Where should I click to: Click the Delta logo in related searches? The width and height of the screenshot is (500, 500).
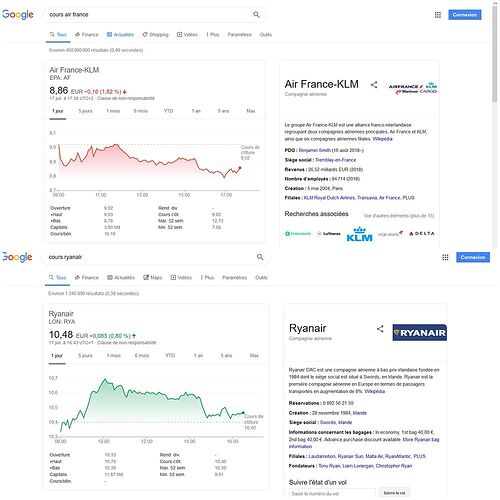point(422,233)
